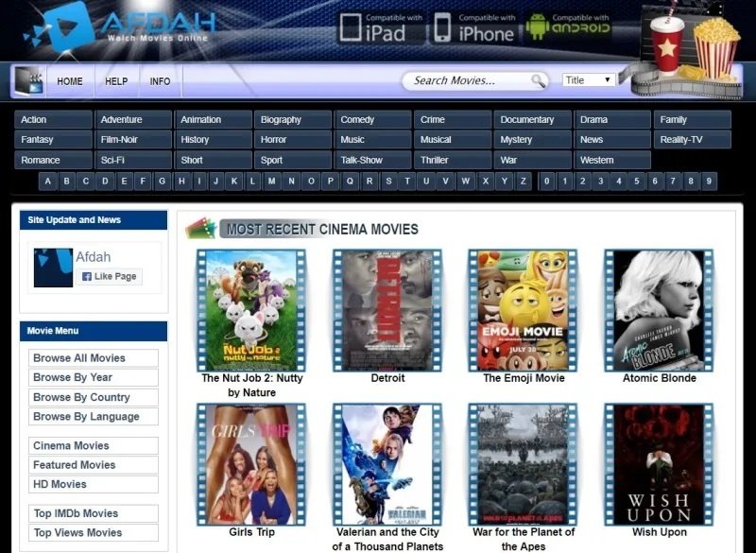Open the Title search-type dropdown
Screen dimensions: 756x553
point(589,80)
